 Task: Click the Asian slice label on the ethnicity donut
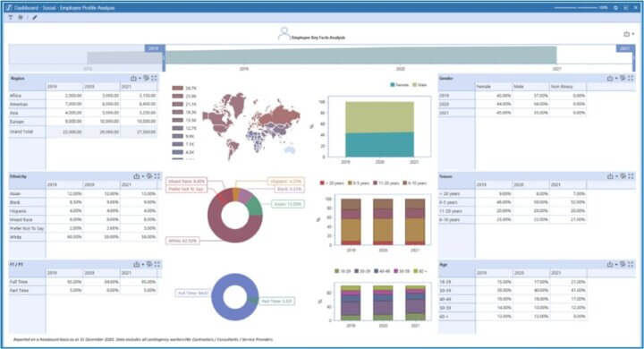pyautogui.click(x=287, y=204)
